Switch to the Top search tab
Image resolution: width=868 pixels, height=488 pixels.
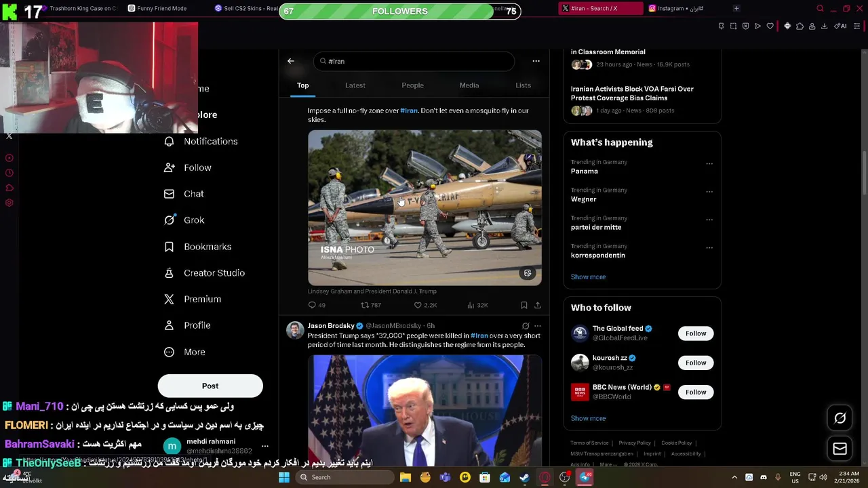302,85
